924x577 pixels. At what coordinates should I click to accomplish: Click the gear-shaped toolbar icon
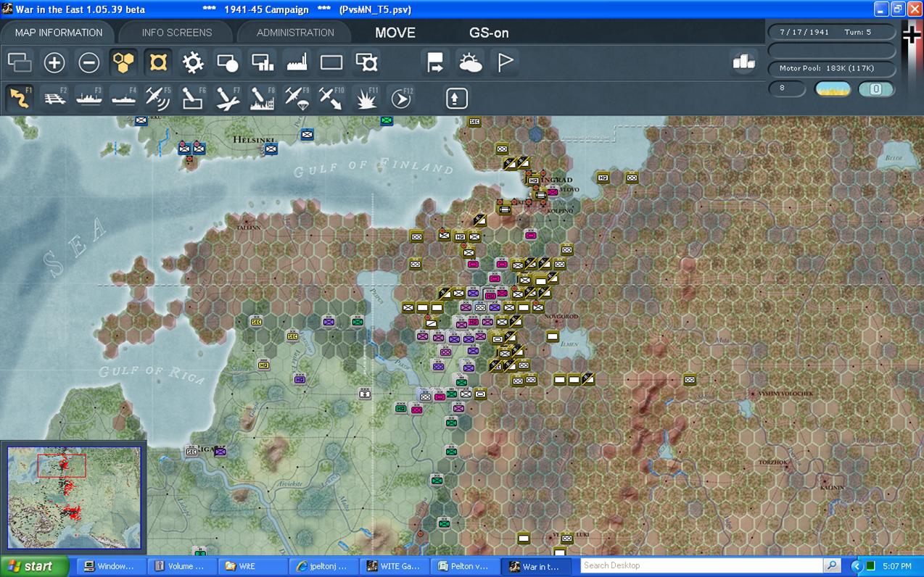(x=193, y=62)
